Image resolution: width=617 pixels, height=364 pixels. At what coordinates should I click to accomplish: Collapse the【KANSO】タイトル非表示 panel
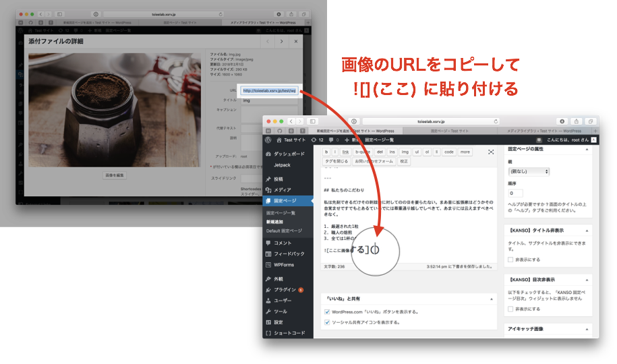point(587,231)
